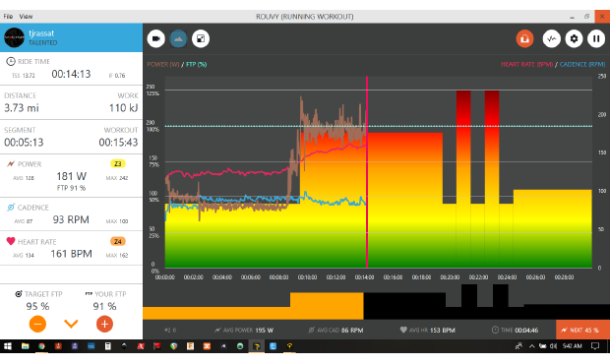Click the volume speaker icon in system tray
This screenshot has width=610, height=364.
point(553,346)
